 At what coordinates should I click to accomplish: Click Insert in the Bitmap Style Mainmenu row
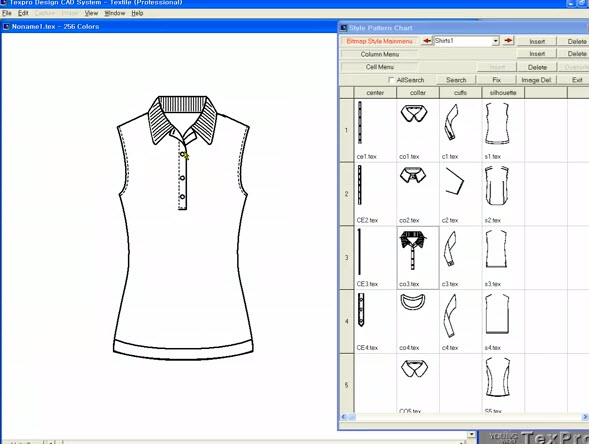(x=537, y=41)
